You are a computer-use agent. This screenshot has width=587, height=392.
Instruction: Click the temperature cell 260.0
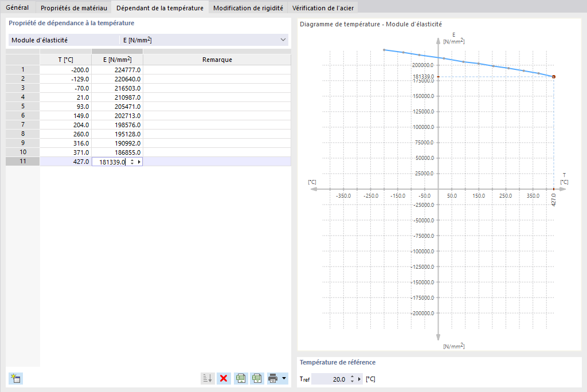click(x=65, y=134)
